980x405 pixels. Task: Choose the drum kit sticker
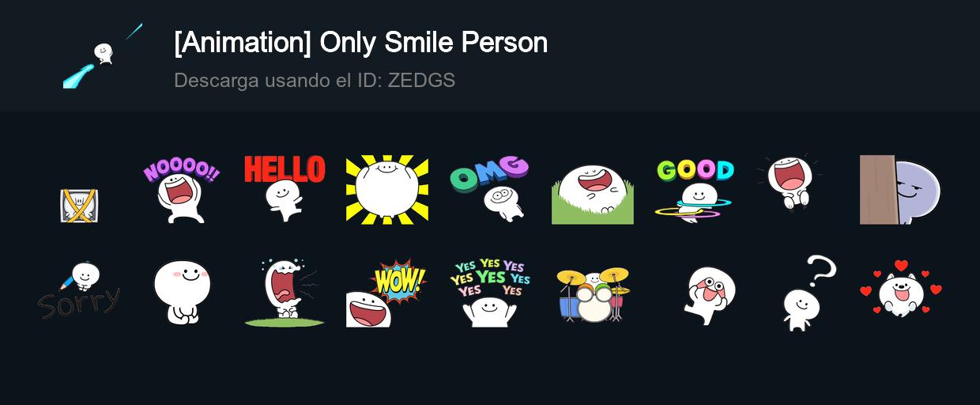coord(593,292)
